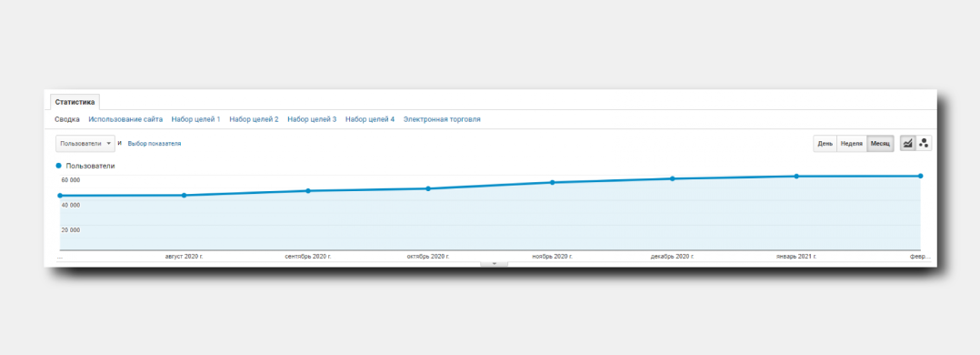Click the октябрь 2020 data point

428,188
